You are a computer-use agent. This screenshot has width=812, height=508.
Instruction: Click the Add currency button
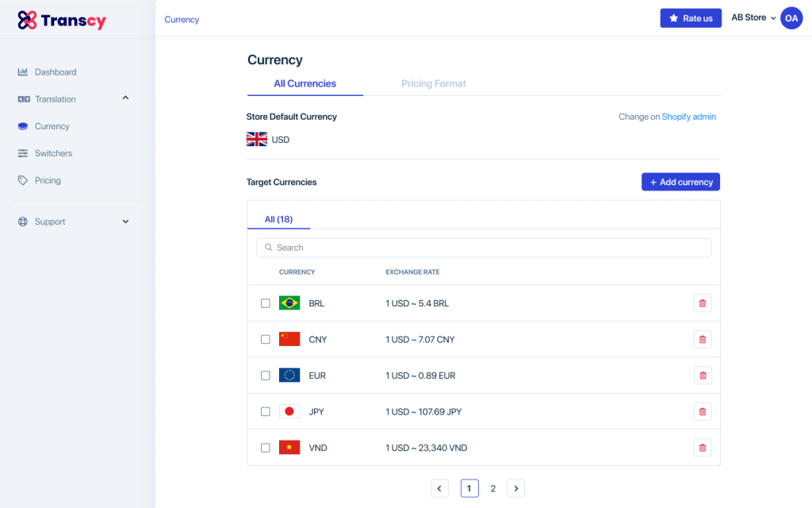tap(680, 182)
